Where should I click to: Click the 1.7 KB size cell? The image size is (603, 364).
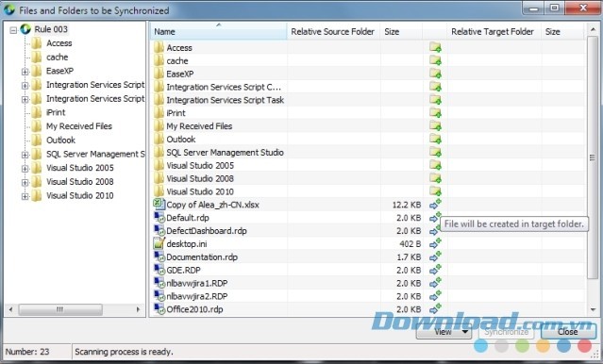(x=409, y=257)
